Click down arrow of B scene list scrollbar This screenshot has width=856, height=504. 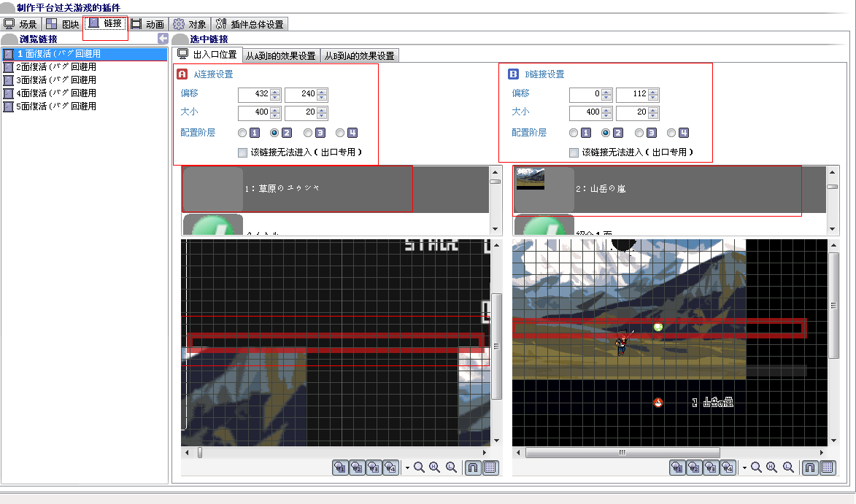tap(832, 229)
